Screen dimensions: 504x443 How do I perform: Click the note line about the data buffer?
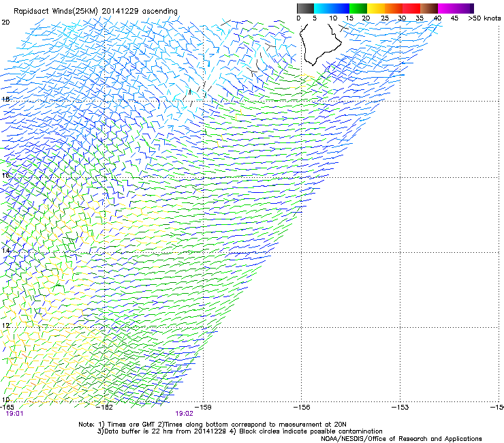coord(240,431)
